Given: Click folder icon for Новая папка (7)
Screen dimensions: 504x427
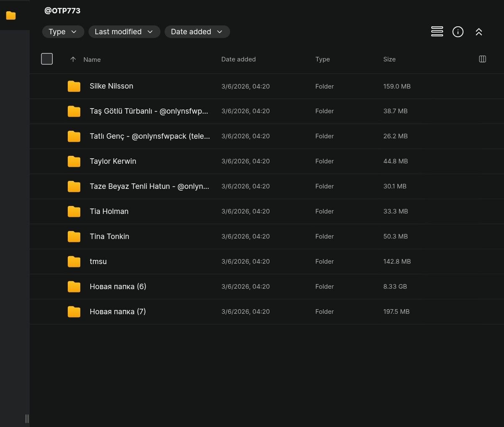Looking at the screenshot, I should tap(74, 312).
